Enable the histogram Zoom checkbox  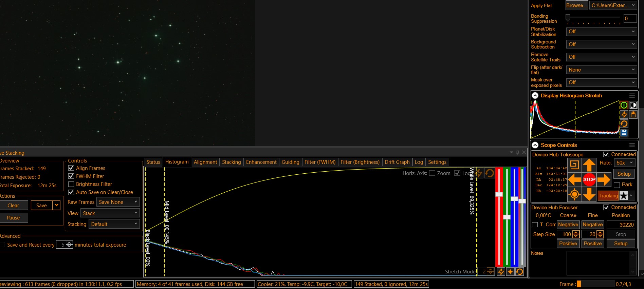coord(432,173)
